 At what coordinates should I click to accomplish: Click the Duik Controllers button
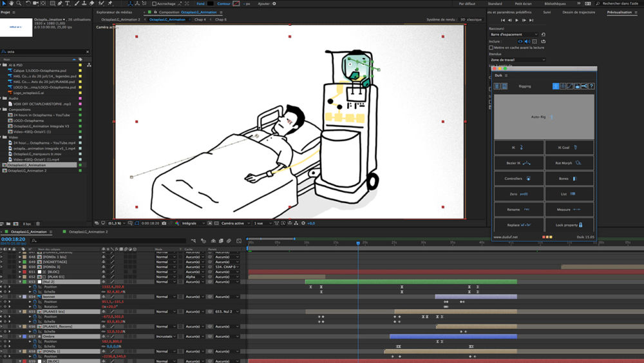(518, 179)
